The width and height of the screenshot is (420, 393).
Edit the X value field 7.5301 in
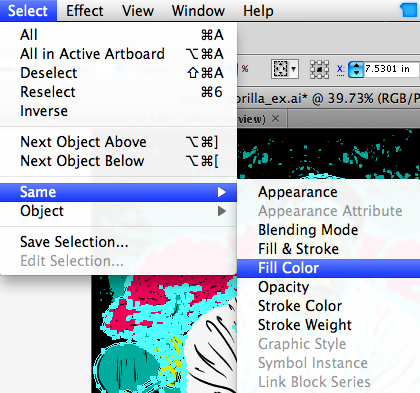pos(391,69)
